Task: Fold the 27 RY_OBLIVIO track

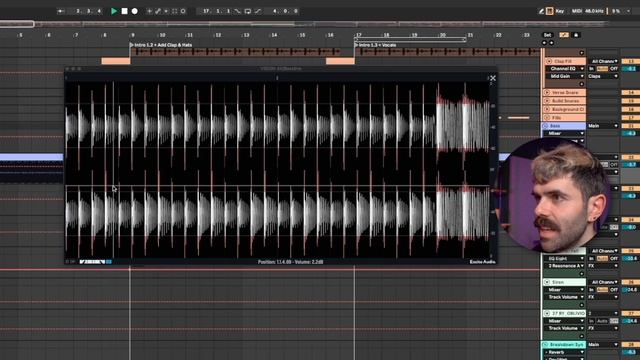Action: point(547,313)
